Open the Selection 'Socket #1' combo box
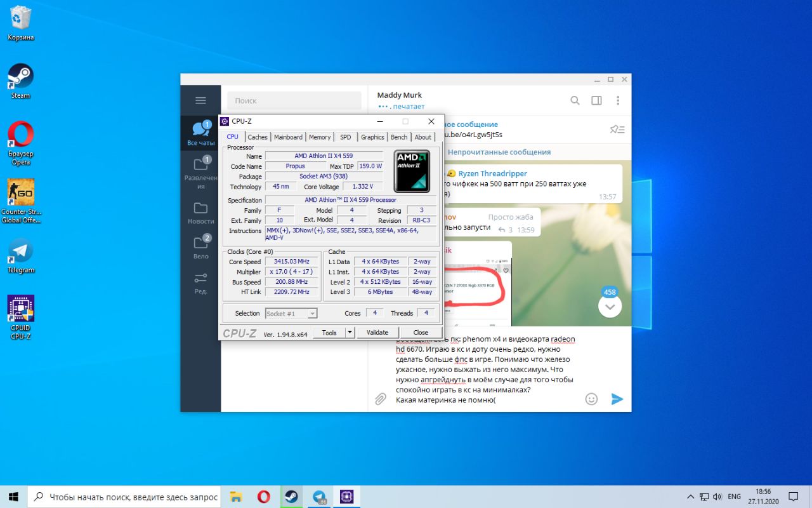The image size is (812, 508). (x=291, y=313)
